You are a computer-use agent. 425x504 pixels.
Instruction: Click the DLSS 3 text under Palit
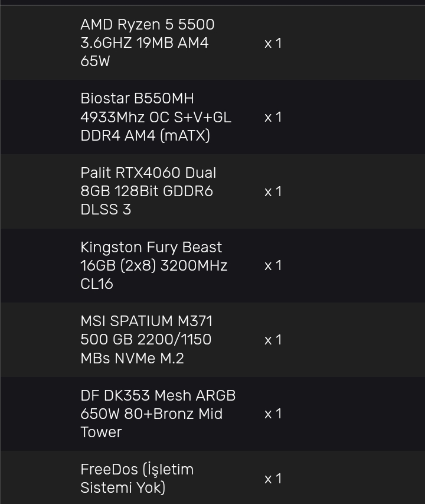click(x=106, y=210)
